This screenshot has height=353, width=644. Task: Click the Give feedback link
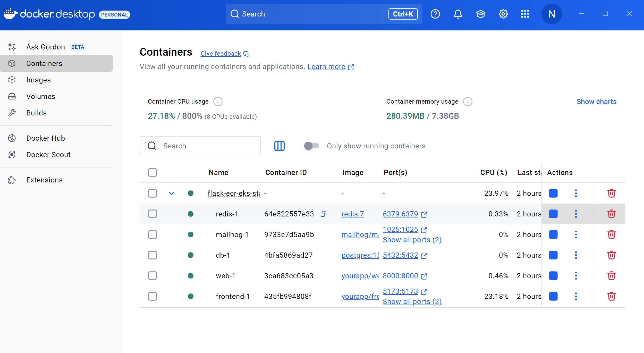(221, 53)
